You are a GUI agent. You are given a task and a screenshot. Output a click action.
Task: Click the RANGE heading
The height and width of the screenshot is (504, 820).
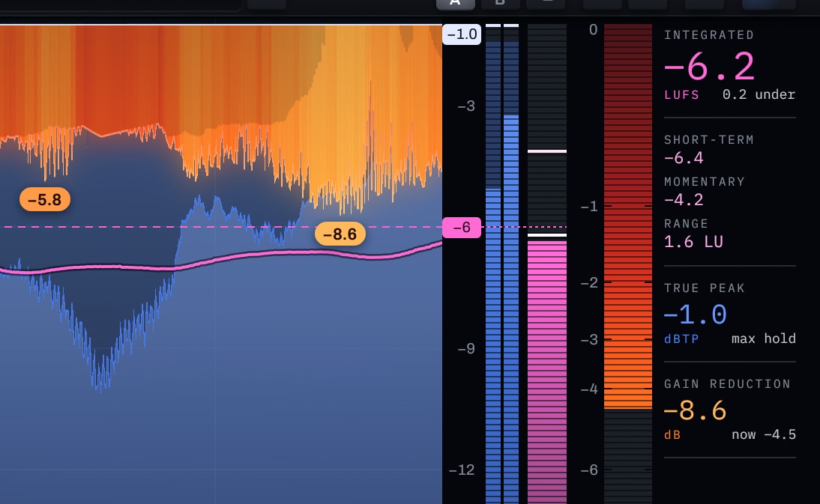[x=686, y=223]
